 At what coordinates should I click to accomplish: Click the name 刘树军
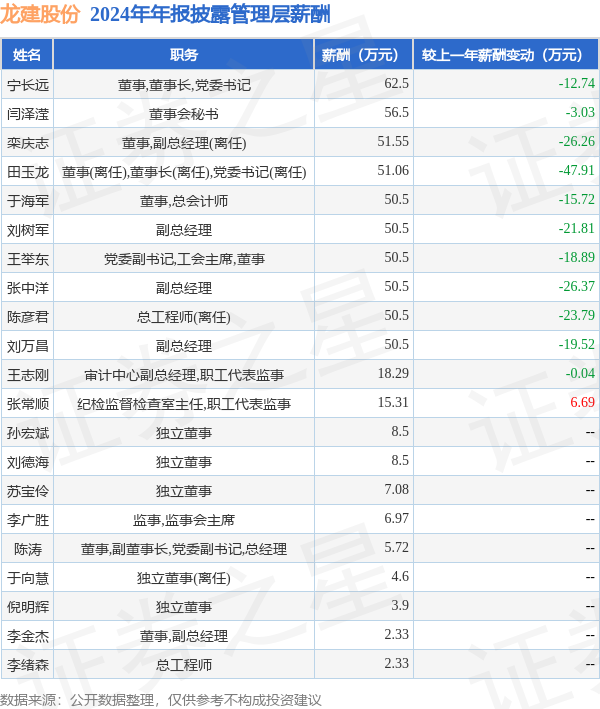click(x=28, y=230)
